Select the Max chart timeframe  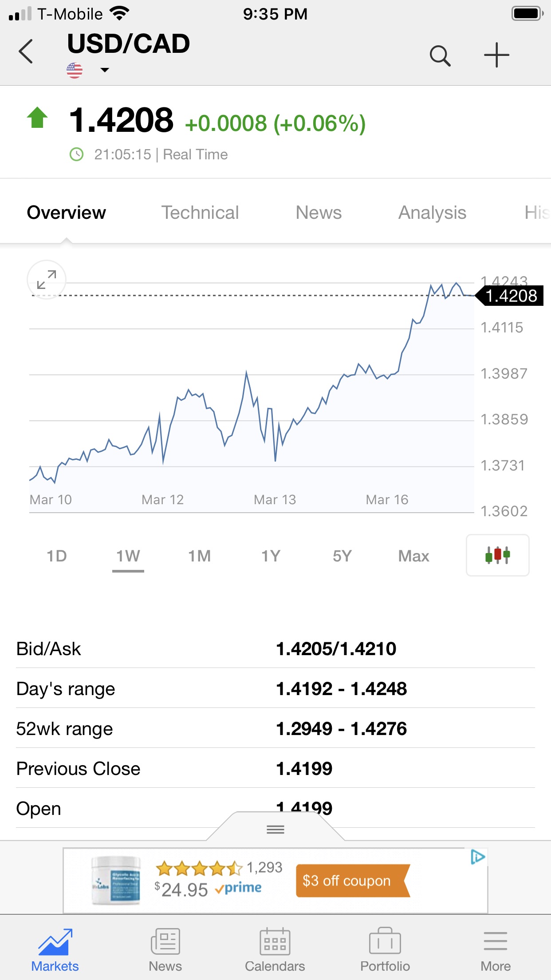click(413, 556)
